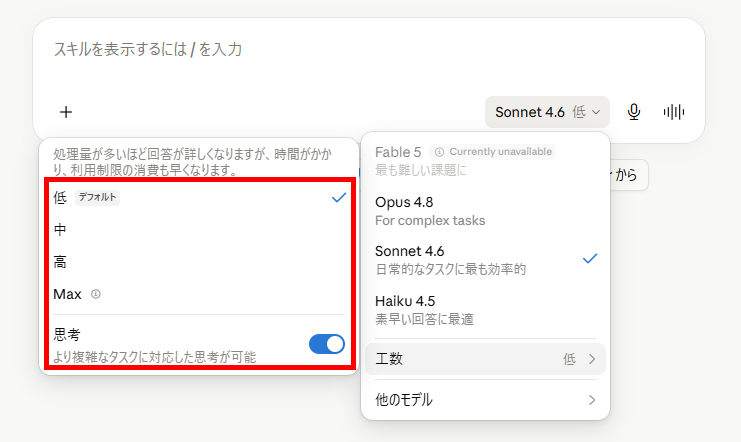Select the 高 effort level
Image resolution: width=741 pixels, height=442 pixels.
coord(199,262)
